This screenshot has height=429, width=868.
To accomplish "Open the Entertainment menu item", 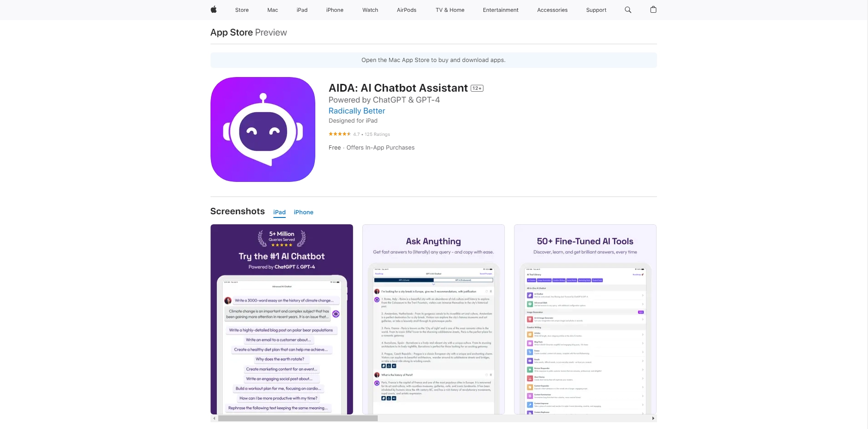I will [501, 10].
